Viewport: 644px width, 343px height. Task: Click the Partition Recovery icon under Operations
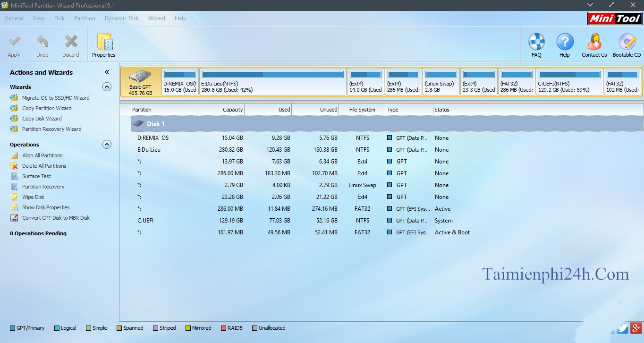click(x=14, y=187)
